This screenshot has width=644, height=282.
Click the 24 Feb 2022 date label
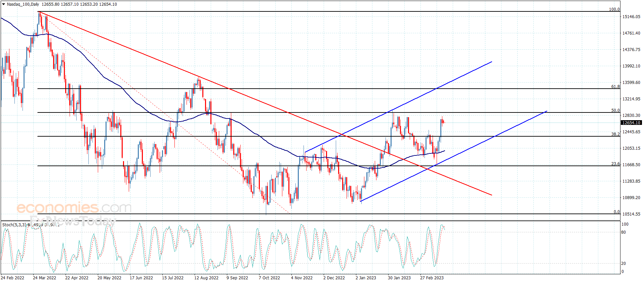click(x=13, y=278)
